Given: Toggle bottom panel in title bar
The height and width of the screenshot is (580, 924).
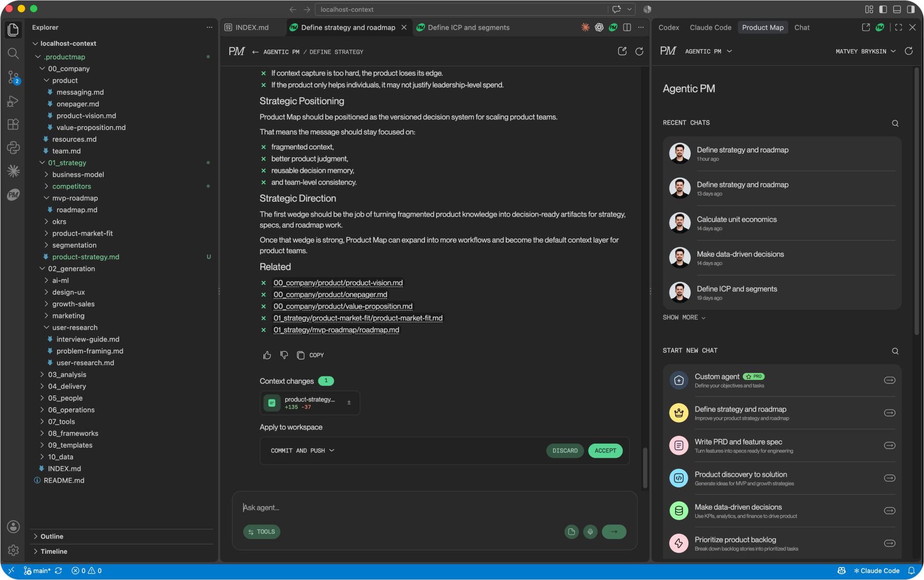Looking at the screenshot, I should pyautogui.click(x=897, y=9).
